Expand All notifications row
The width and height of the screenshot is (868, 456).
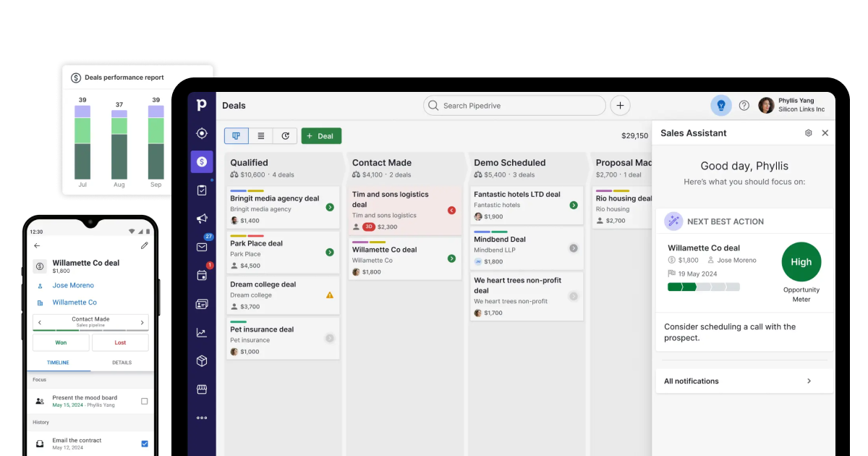744,381
